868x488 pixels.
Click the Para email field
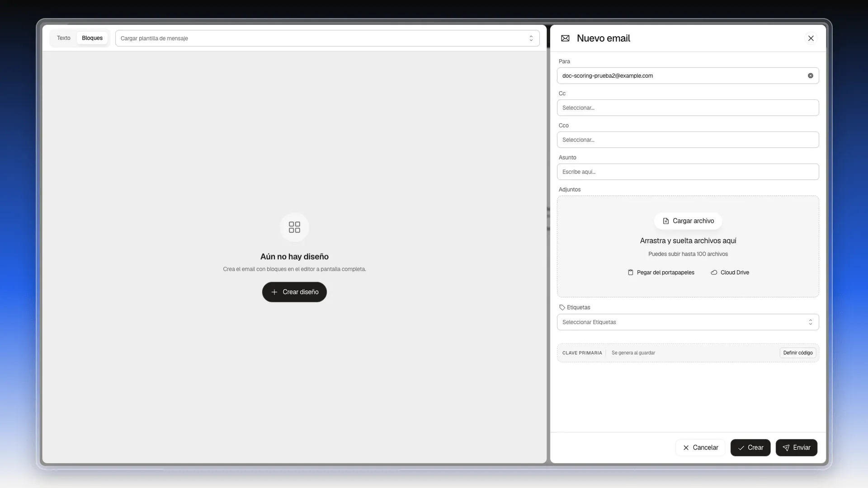(x=688, y=76)
